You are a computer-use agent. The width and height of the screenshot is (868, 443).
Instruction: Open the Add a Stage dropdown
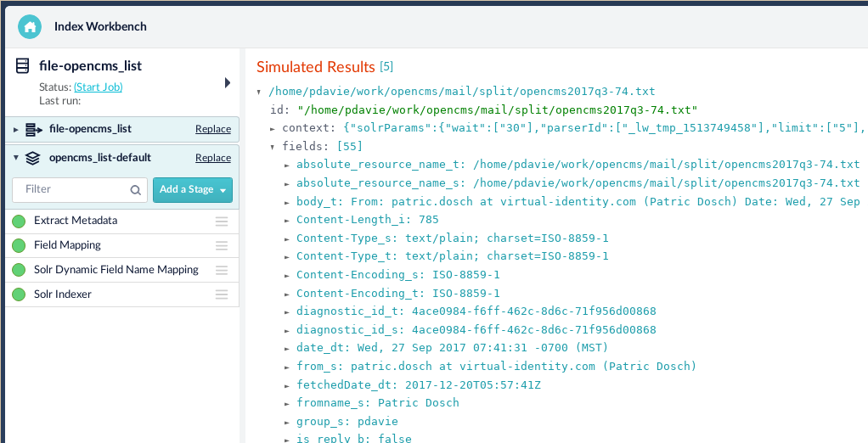point(193,190)
